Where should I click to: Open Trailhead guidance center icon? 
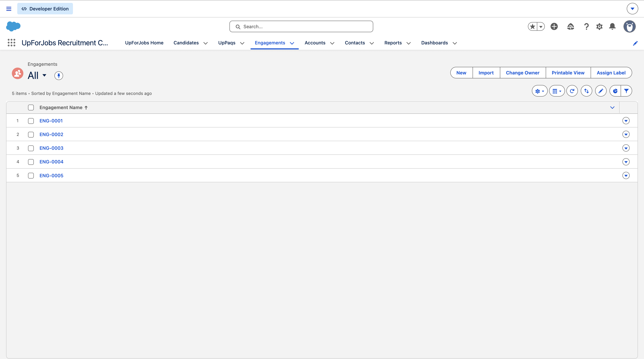[x=571, y=27]
